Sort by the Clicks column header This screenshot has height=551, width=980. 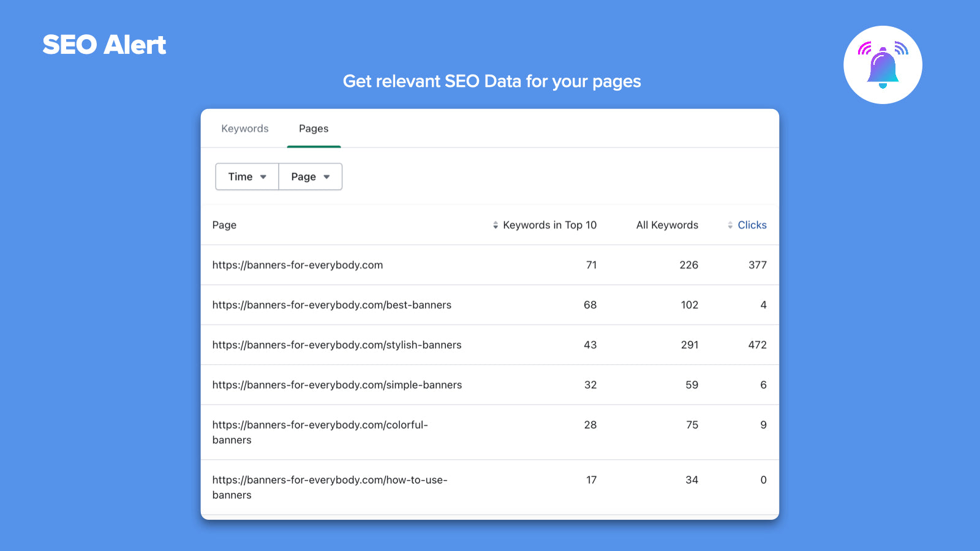pyautogui.click(x=752, y=225)
